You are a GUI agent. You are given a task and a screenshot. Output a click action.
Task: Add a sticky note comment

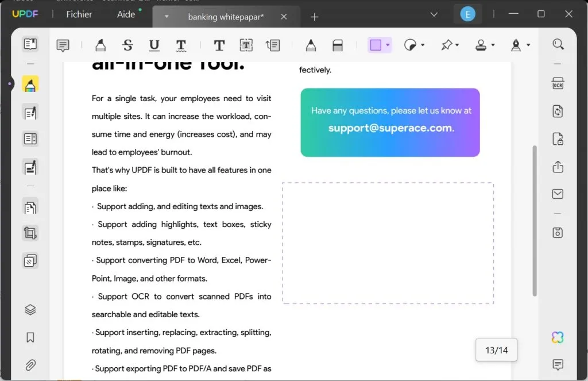(x=63, y=45)
